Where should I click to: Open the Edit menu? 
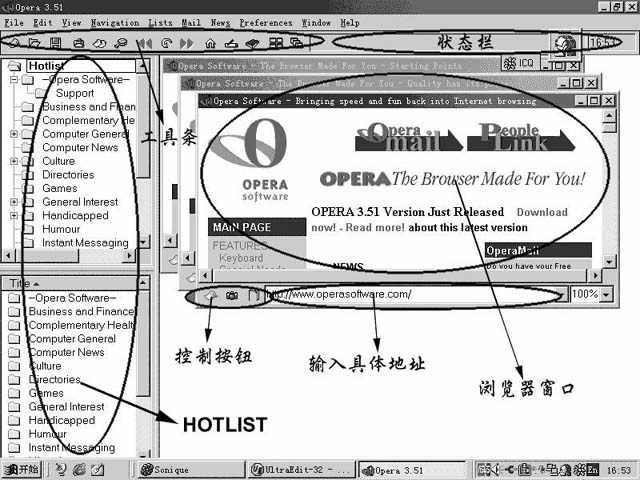pyautogui.click(x=43, y=23)
